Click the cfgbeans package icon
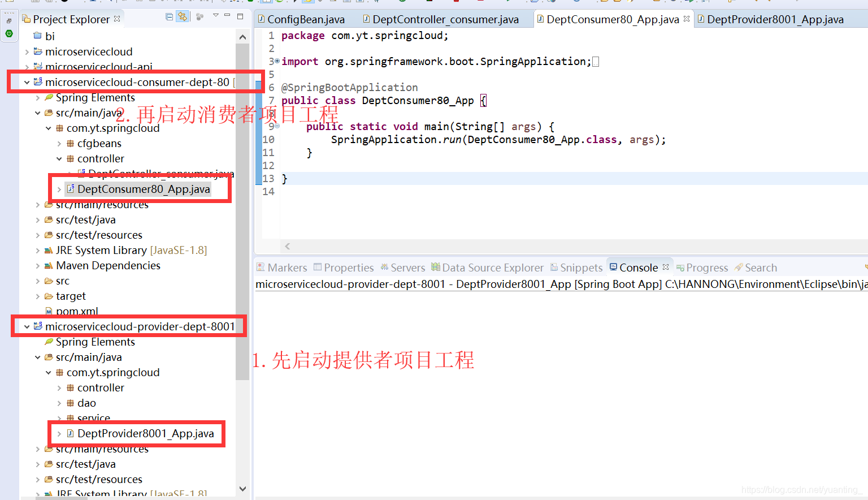Screen dimensions: 868x500 70,143
